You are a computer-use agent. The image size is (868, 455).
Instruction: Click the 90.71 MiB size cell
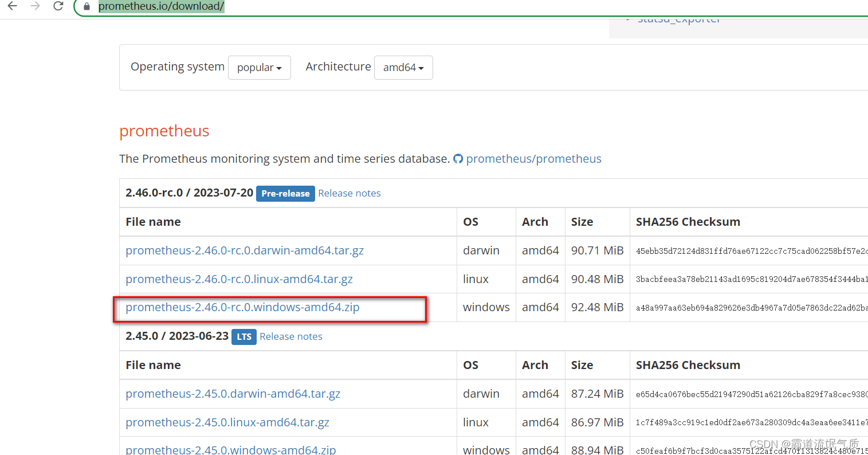pos(597,250)
